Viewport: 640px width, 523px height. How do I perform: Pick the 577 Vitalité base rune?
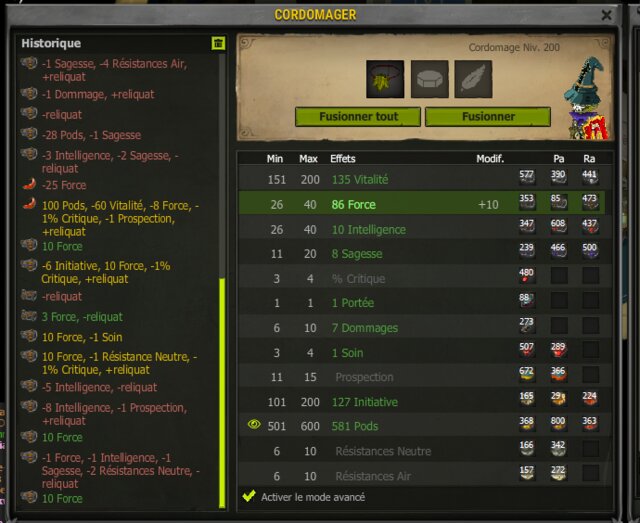point(527,178)
